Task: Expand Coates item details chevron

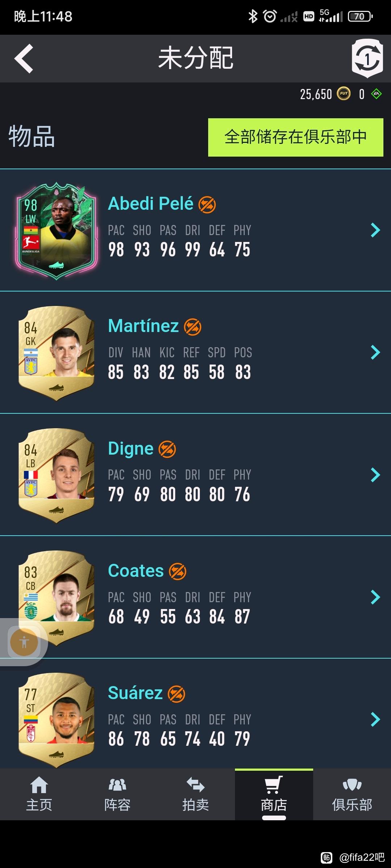Action: point(376,597)
